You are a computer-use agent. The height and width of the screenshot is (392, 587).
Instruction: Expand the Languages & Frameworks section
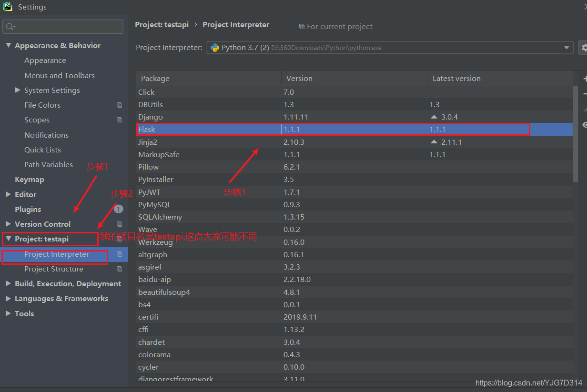8,298
